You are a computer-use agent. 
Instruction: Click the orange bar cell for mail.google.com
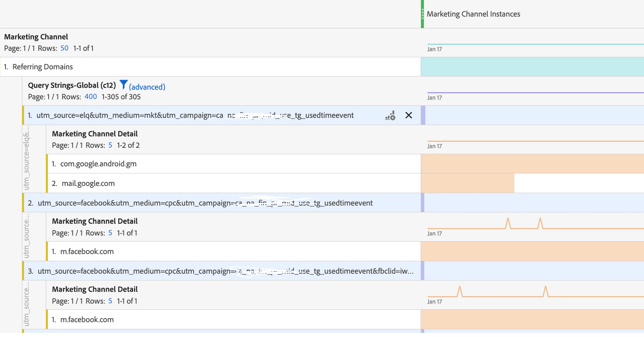(467, 183)
